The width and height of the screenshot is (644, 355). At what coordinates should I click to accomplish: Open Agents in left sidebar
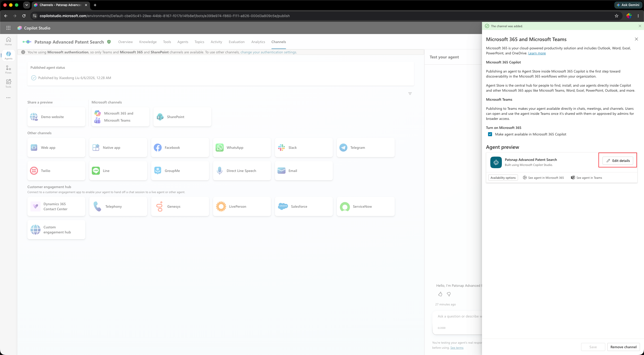[8, 55]
